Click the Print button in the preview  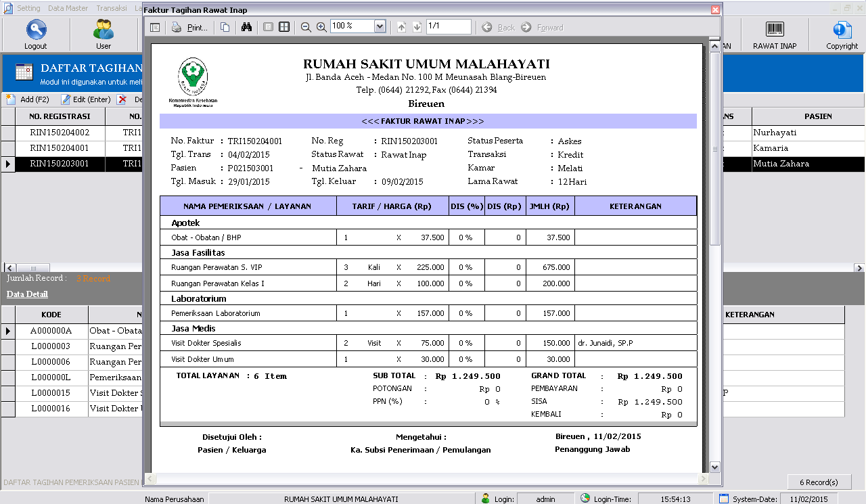[x=189, y=27]
